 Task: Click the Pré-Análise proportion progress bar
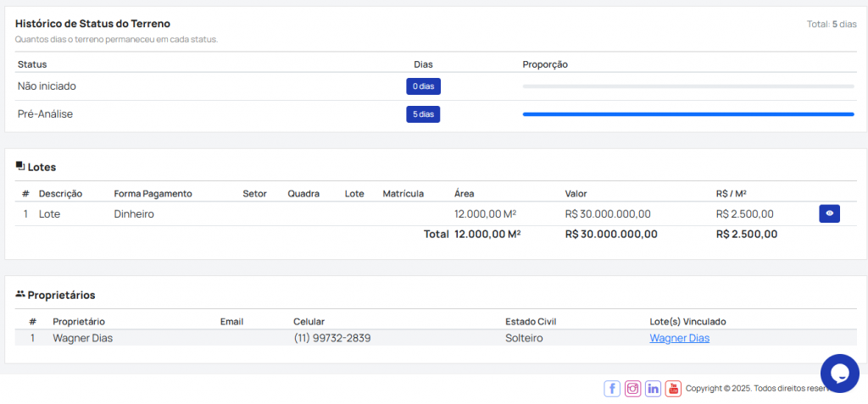(x=687, y=114)
